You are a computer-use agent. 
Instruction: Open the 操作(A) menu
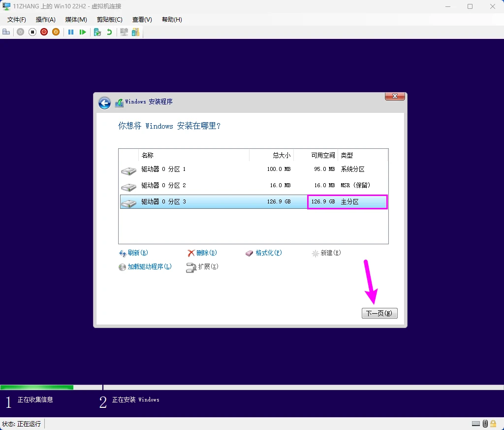[45, 20]
